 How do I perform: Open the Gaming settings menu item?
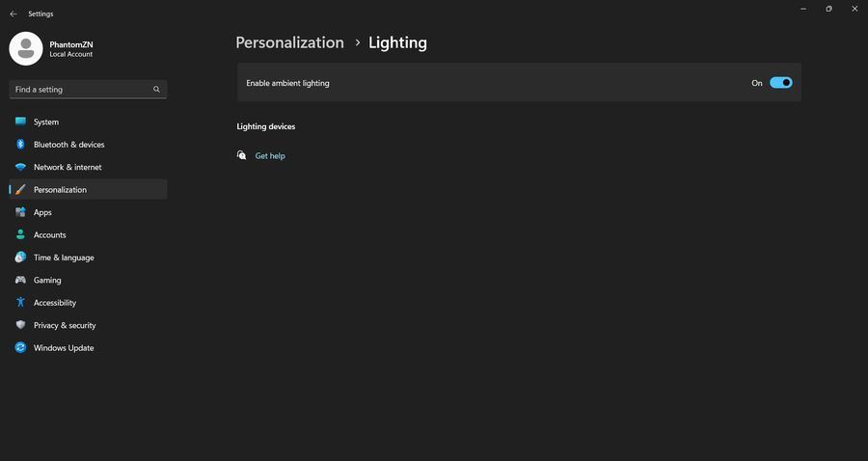pos(47,280)
